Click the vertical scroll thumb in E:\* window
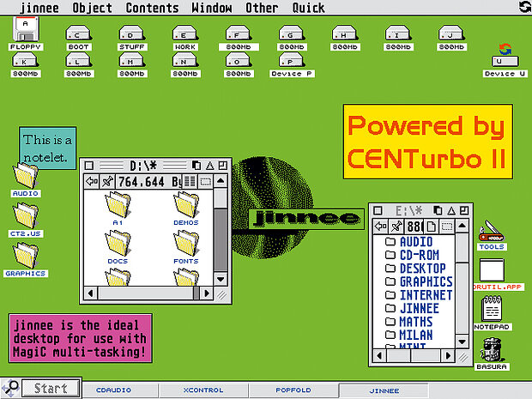This screenshot has width=532, height=399. pyautogui.click(x=462, y=248)
